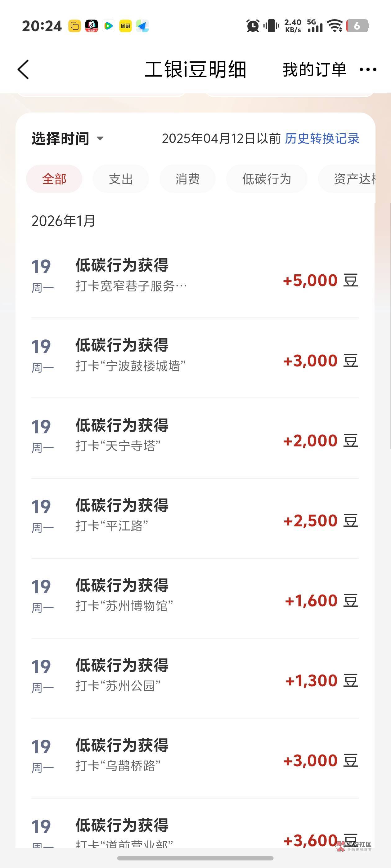The image size is (391, 868).
Task: Tap the Wi-Fi status icon
Action: click(335, 26)
